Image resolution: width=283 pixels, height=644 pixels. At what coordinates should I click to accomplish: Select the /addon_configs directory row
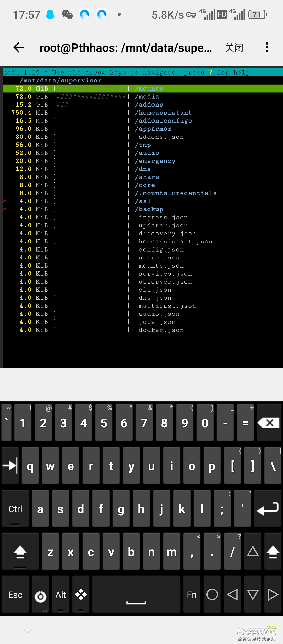click(x=143, y=121)
